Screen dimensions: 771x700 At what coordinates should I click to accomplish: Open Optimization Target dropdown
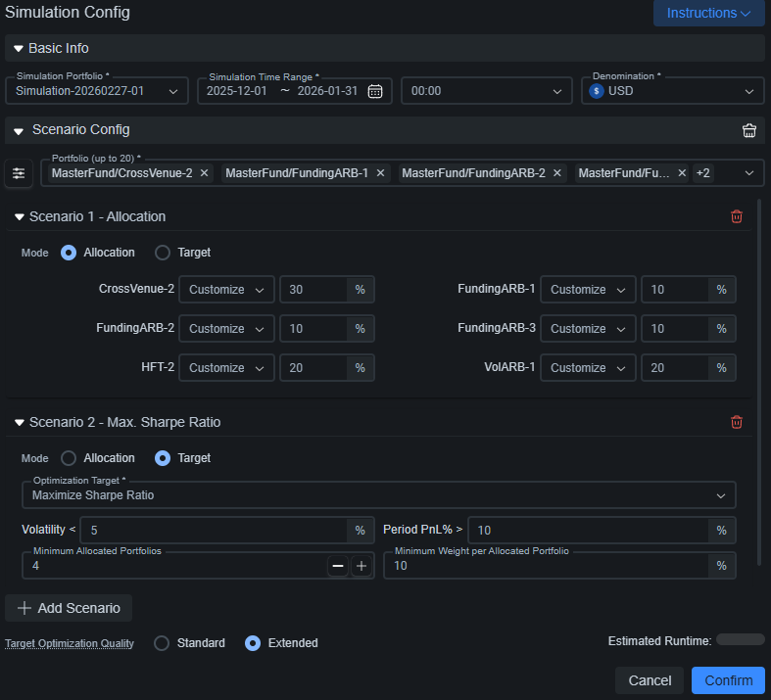[x=378, y=495]
